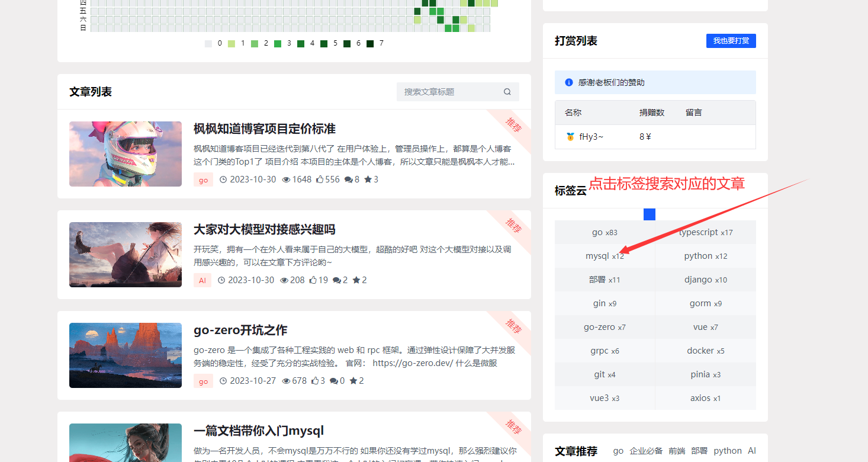The image size is (868, 462).
Task: Click the comment icon on the first article
Action: click(x=348, y=179)
